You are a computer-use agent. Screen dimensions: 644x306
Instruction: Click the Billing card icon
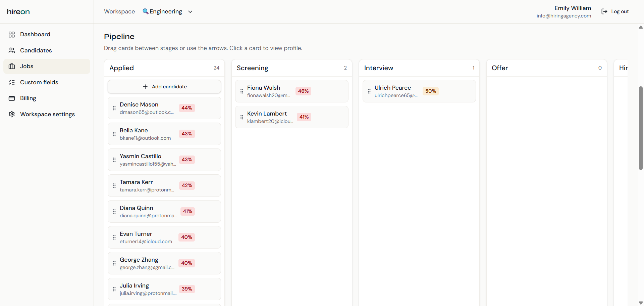[x=12, y=98]
